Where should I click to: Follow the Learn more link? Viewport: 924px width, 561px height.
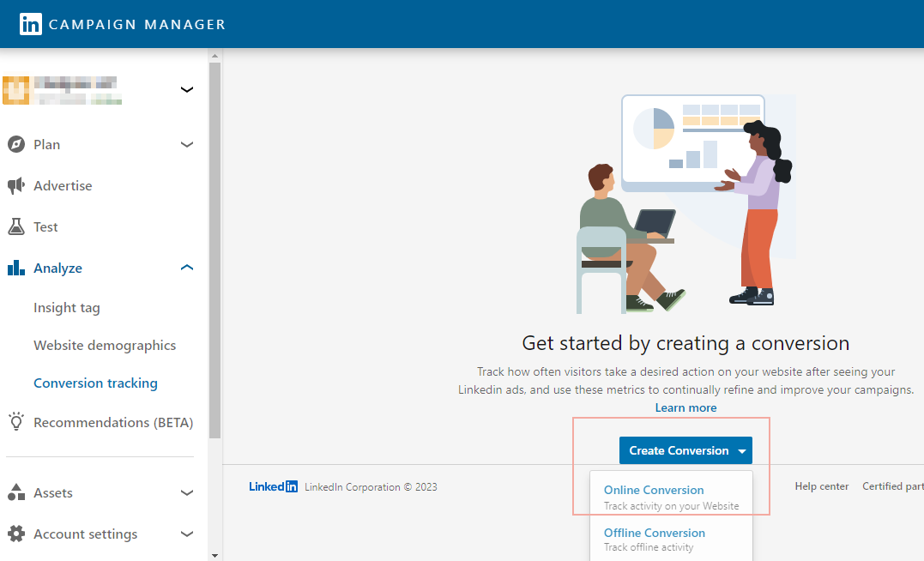686,407
